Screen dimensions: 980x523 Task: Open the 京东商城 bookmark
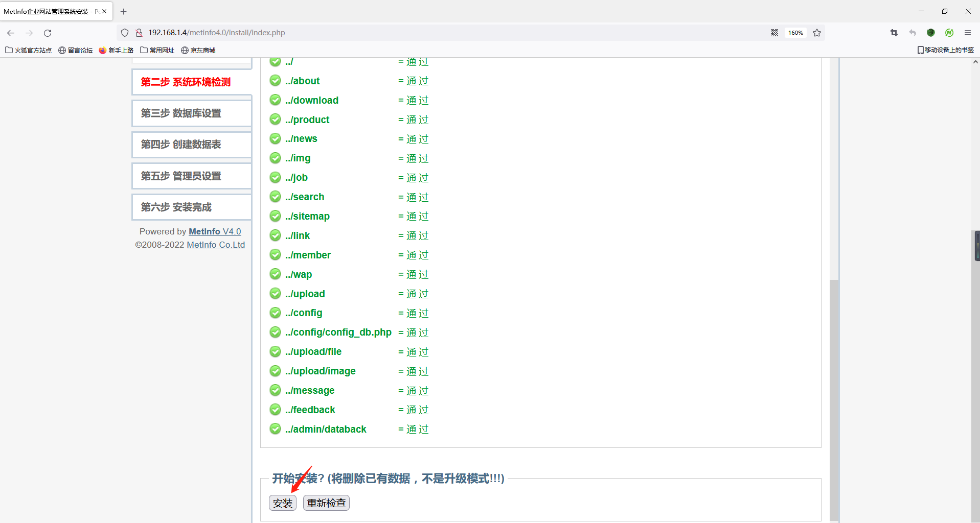(198, 50)
